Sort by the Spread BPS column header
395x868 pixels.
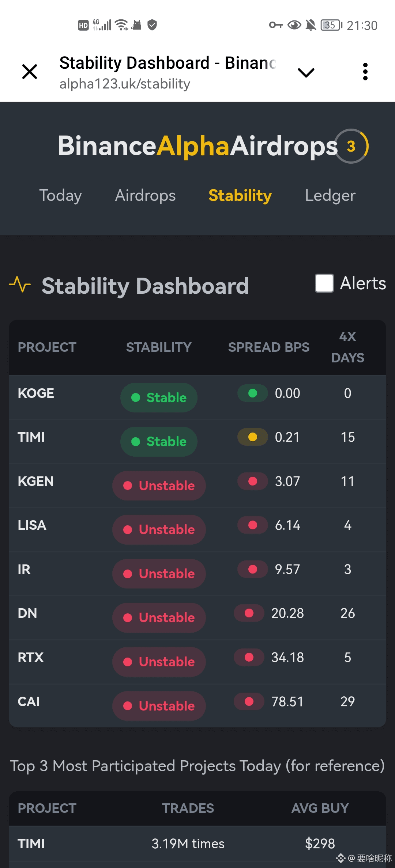coord(268,347)
